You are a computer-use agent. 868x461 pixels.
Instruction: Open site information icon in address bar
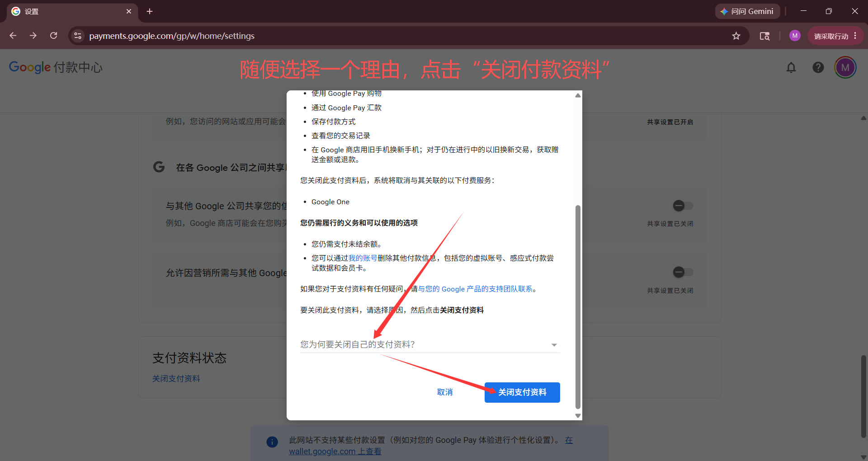78,36
